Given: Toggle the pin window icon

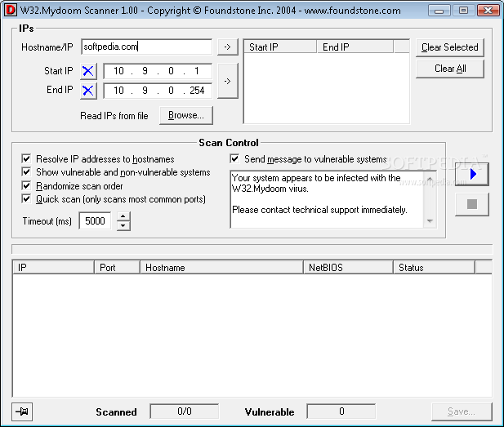Looking at the screenshot, I should coord(22,411).
